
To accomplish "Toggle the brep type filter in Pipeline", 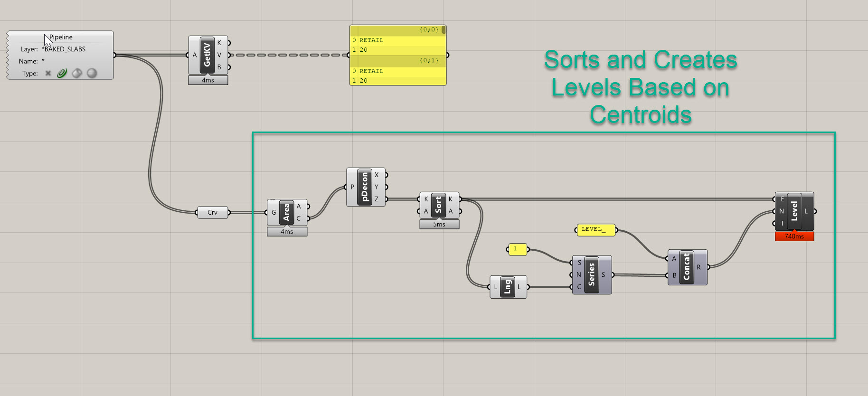I will click(77, 73).
